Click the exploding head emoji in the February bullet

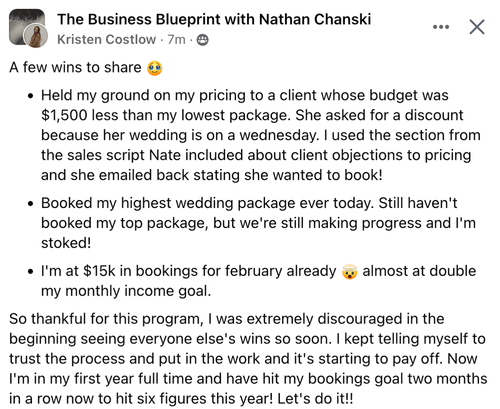349,272
